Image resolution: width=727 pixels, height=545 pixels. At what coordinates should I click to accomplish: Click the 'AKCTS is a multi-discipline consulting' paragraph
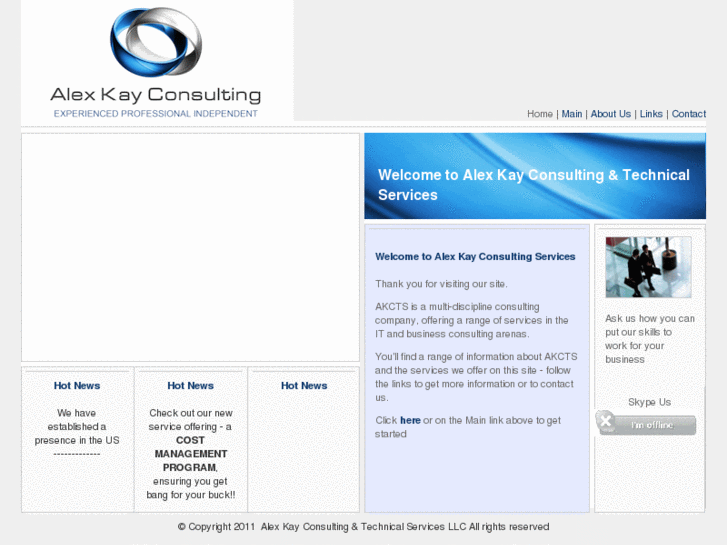click(x=472, y=320)
